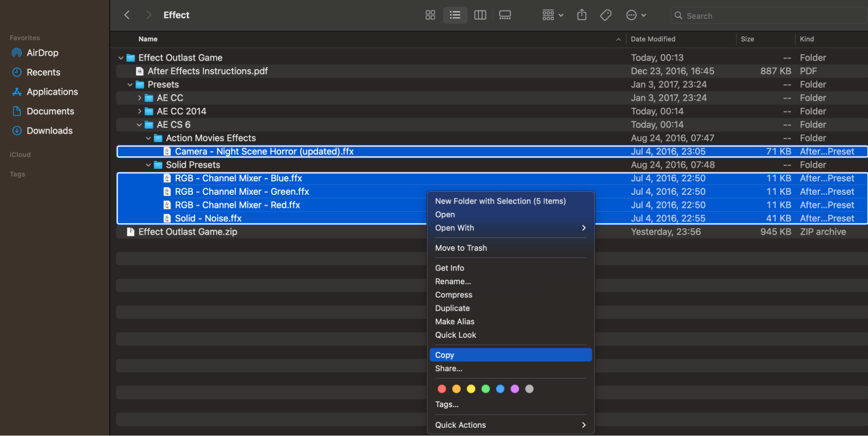Sort by Date Modified column header
The height and width of the screenshot is (436, 868).
(x=653, y=39)
